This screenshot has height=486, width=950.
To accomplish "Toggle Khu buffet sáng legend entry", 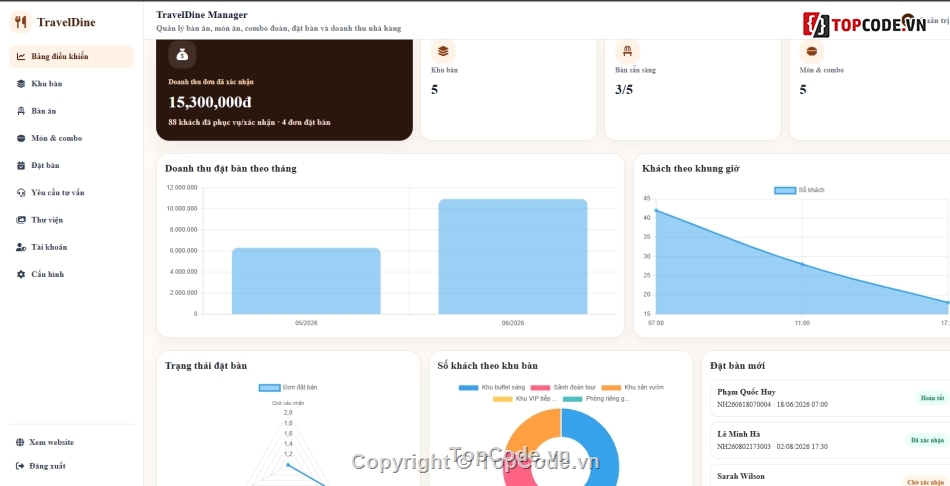I will [492, 387].
